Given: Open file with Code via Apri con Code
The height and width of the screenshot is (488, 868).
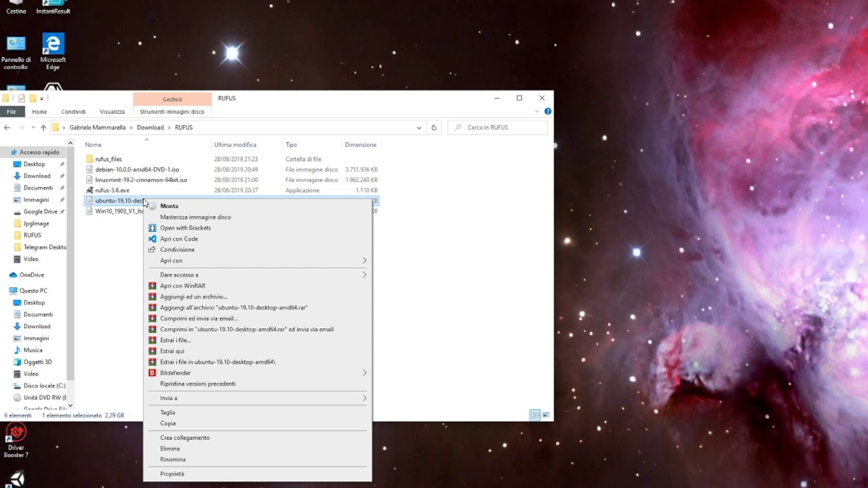Looking at the screenshot, I should pyautogui.click(x=179, y=239).
